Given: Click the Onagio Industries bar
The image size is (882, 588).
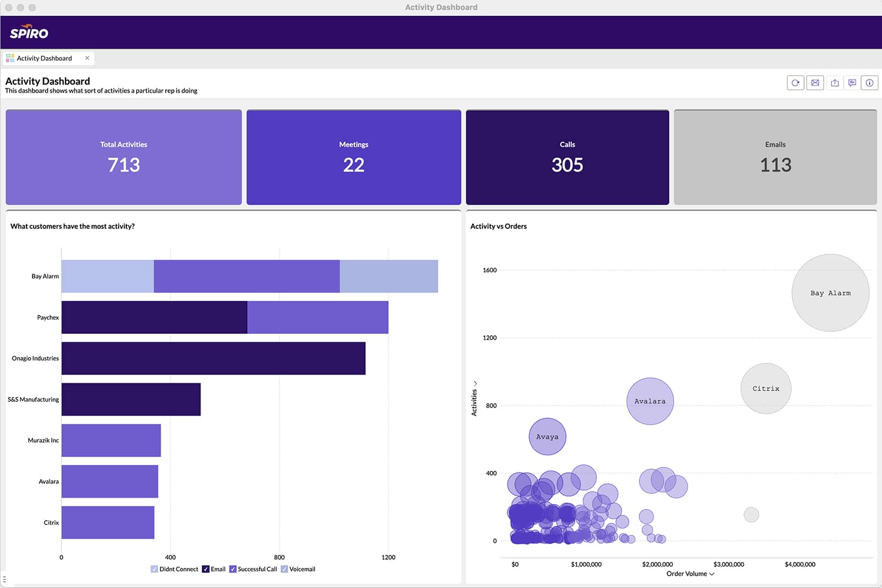Looking at the screenshot, I should click(214, 359).
